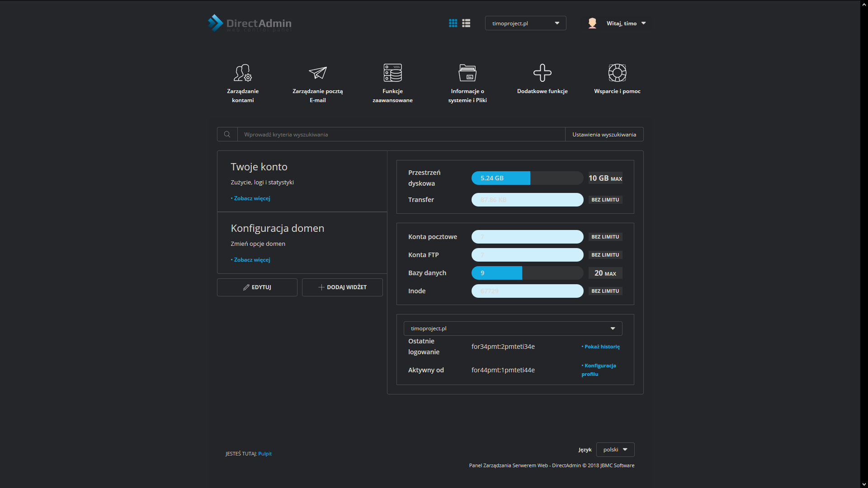Open Funkcje zaawansowane server icon
The width and height of the screenshot is (868, 488).
coord(392,73)
